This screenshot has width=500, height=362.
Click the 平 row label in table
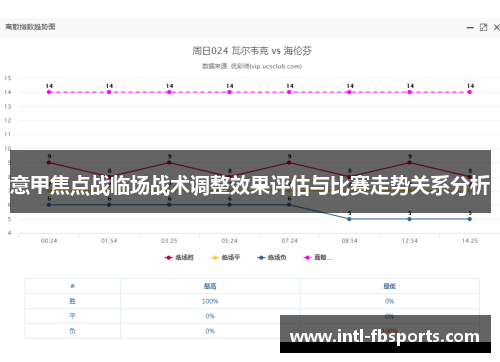[72, 316]
